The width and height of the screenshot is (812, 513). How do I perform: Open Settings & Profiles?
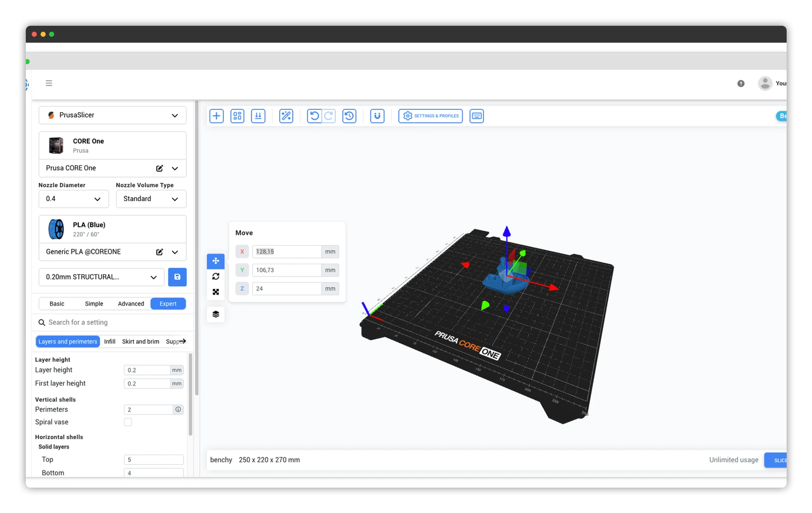point(431,116)
